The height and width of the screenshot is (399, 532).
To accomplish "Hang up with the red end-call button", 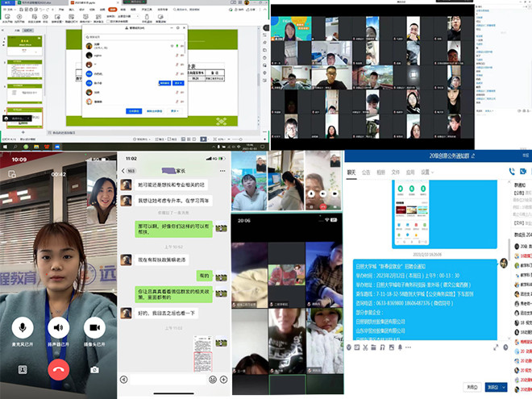I will tap(58, 369).
